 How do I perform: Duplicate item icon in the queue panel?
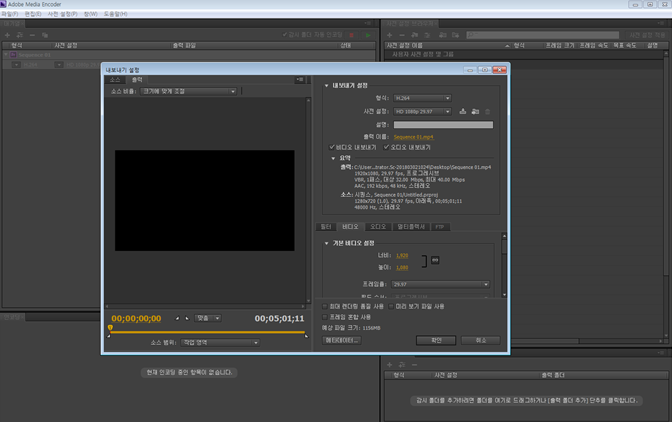click(45, 35)
